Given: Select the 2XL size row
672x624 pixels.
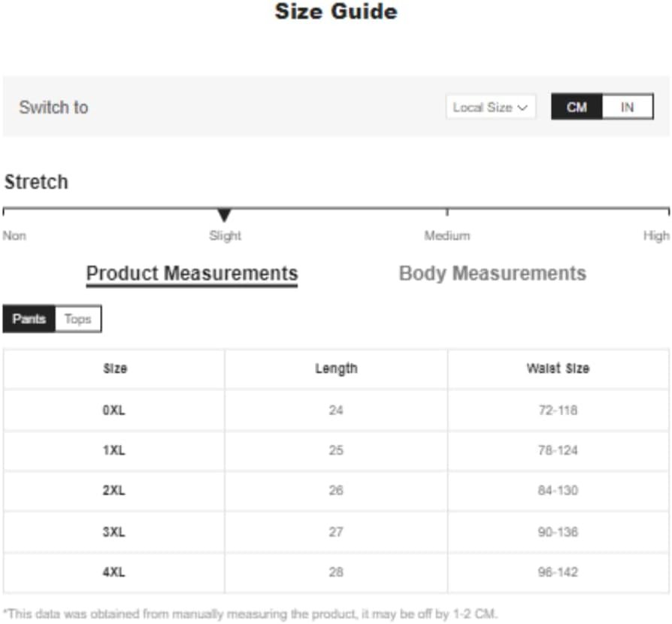Looking at the screenshot, I should 336,491.
